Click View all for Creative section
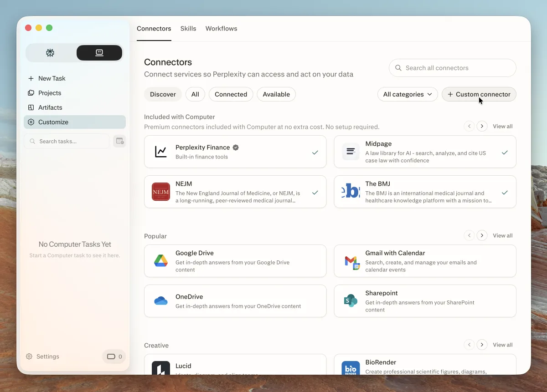547x392 pixels. click(x=503, y=345)
